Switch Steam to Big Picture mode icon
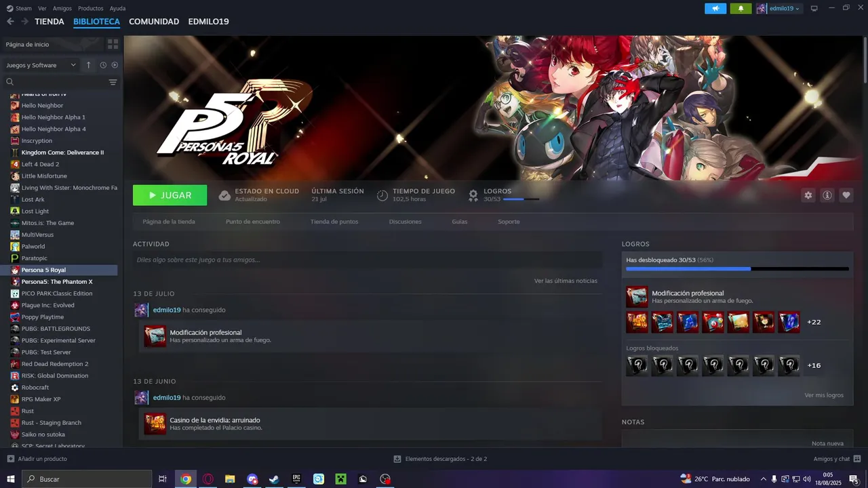 point(814,9)
